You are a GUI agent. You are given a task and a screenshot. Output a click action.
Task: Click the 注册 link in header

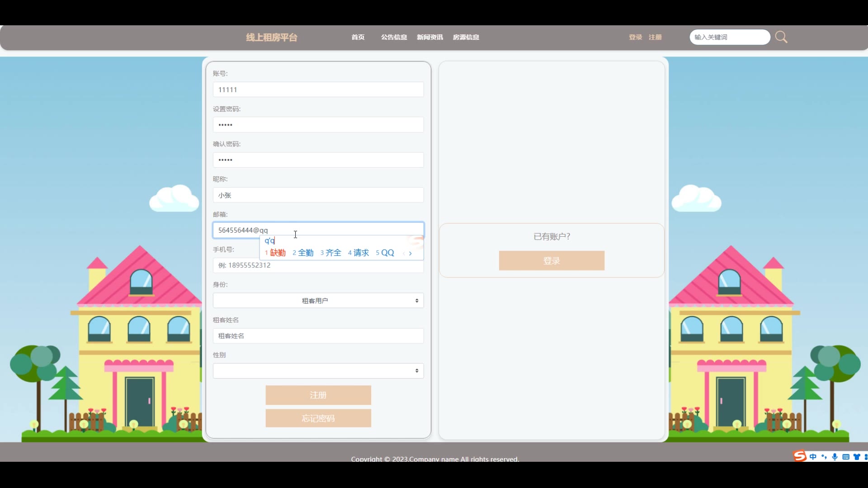(655, 37)
